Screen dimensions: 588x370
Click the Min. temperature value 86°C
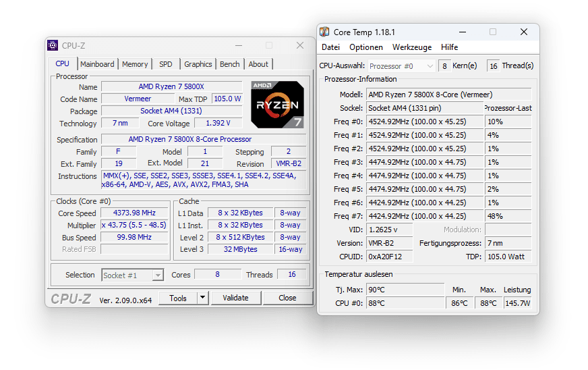coord(459,304)
